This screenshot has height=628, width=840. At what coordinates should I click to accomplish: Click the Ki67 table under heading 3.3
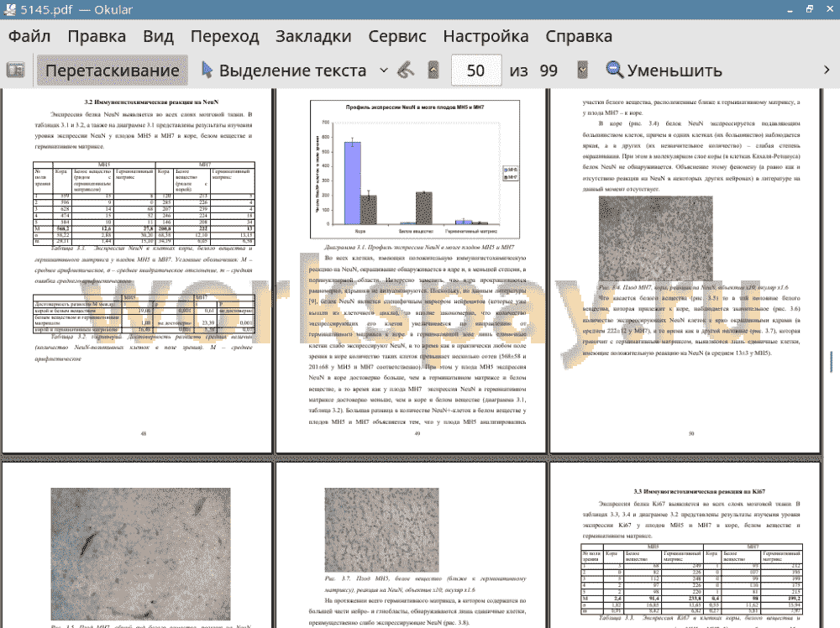click(x=691, y=578)
